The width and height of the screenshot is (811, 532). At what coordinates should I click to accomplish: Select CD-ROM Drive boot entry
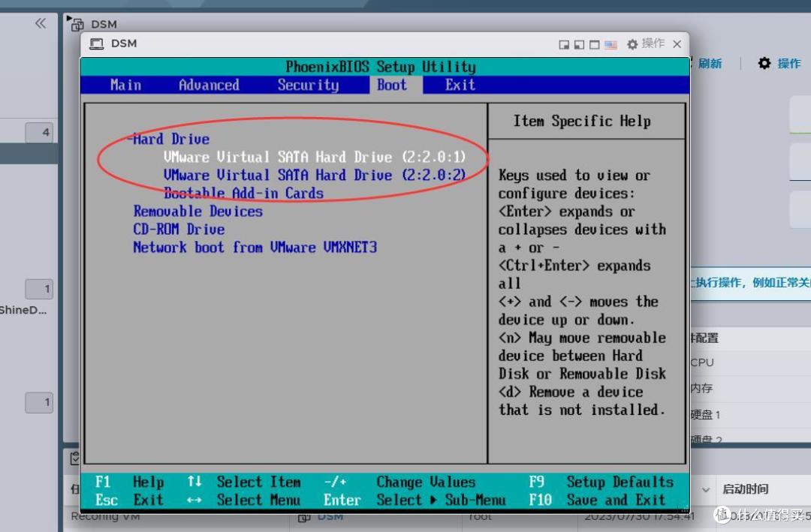[x=179, y=229]
